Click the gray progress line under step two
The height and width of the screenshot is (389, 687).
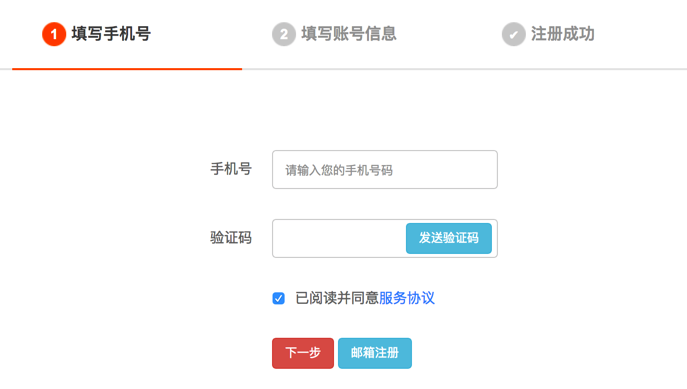357,69
